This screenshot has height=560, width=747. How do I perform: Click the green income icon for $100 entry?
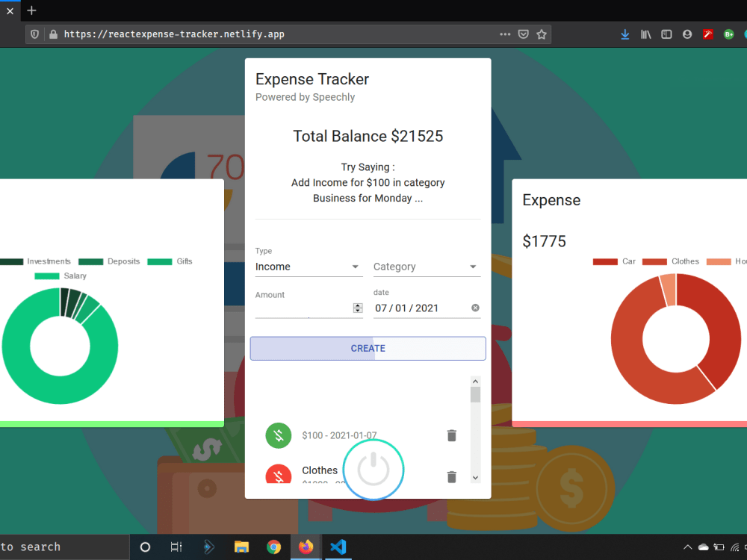pyautogui.click(x=279, y=435)
